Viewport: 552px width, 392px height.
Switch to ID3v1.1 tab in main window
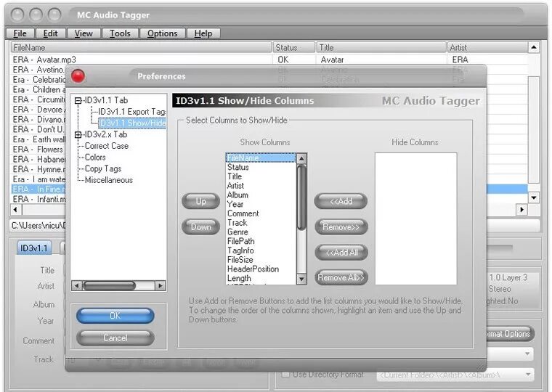click(34, 248)
